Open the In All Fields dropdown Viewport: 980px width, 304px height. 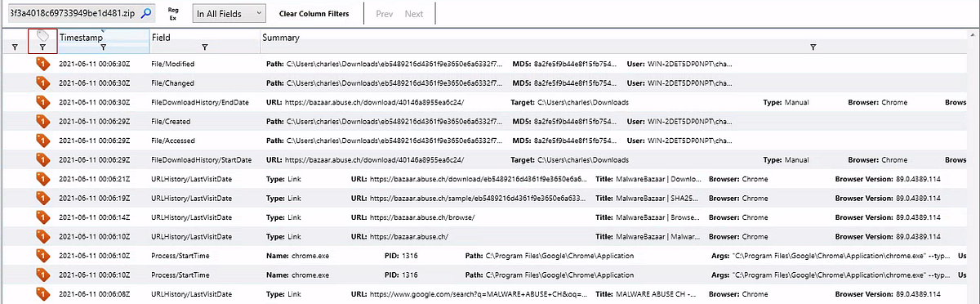pos(229,14)
